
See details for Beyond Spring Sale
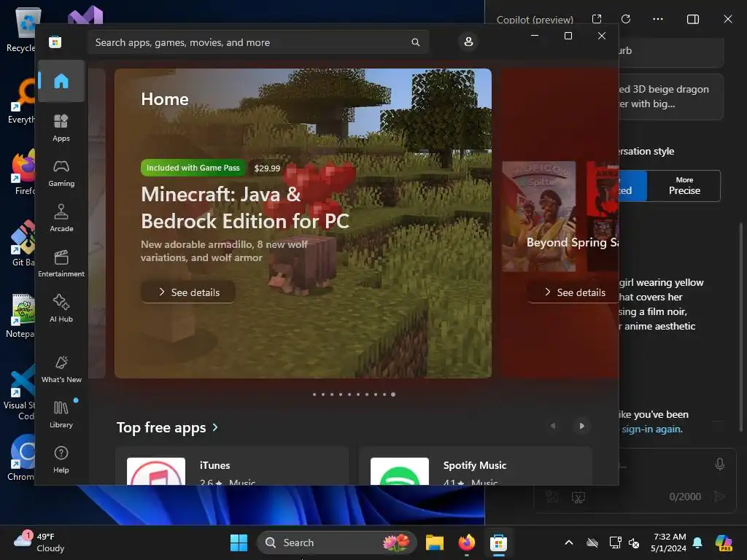tap(575, 292)
